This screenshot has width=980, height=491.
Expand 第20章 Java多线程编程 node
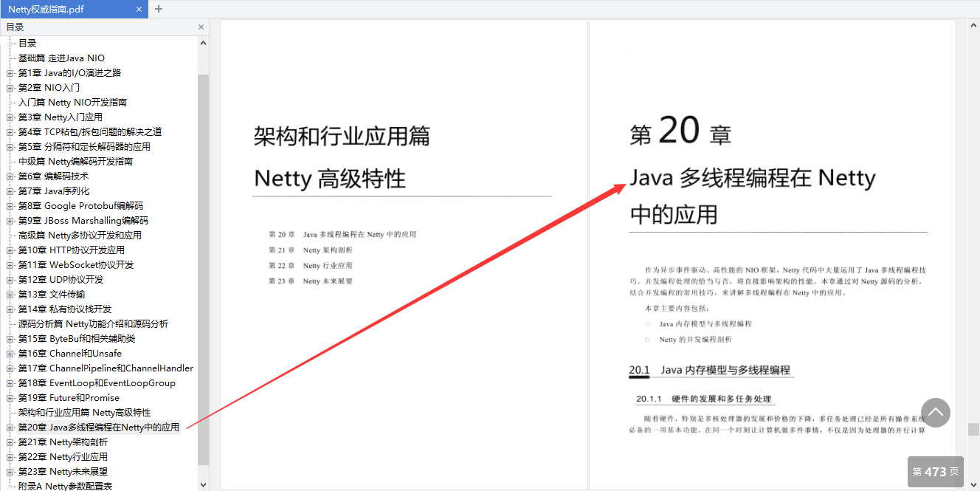coord(10,428)
